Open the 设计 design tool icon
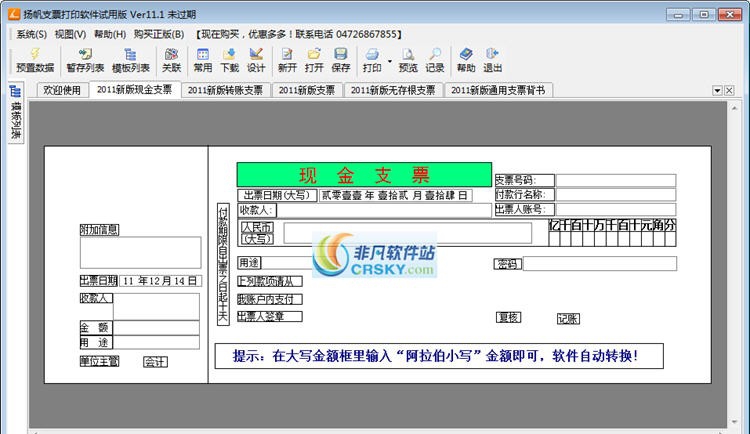The image size is (750, 434). pyautogui.click(x=256, y=54)
